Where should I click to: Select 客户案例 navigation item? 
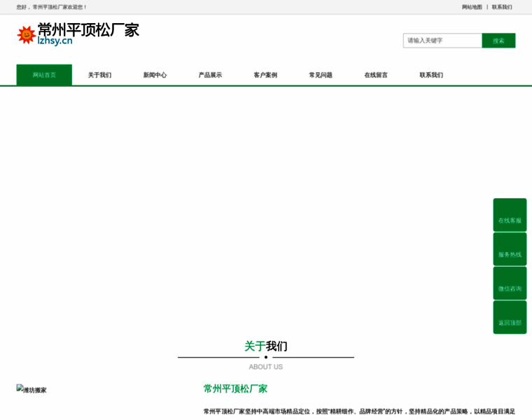click(x=265, y=75)
